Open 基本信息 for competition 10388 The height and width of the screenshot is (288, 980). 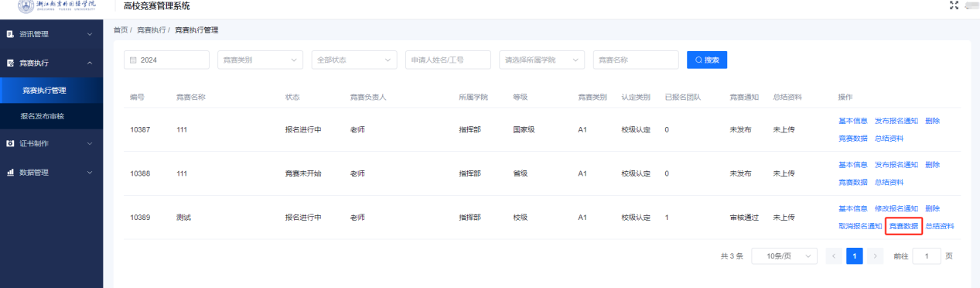click(852, 165)
